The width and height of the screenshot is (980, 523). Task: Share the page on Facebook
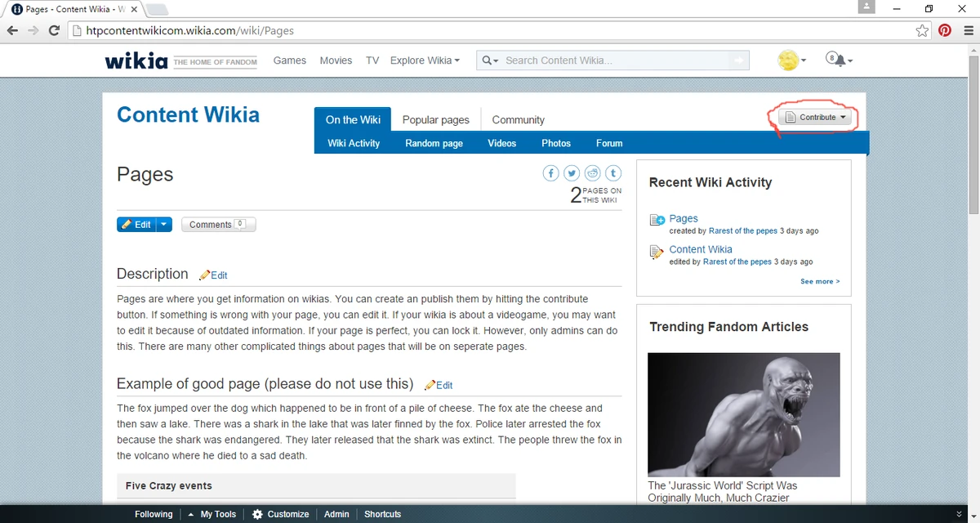(x=550, y=172)
